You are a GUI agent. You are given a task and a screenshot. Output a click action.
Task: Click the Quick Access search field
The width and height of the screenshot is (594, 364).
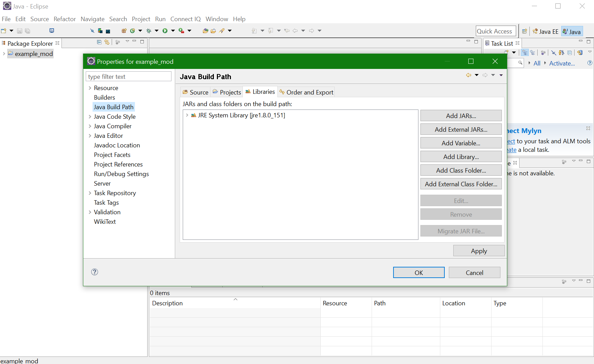click(496, 31)
